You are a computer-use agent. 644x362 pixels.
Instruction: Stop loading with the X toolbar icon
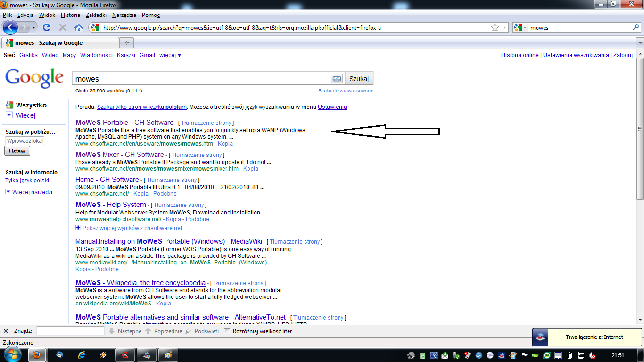(x=62, y=27)
